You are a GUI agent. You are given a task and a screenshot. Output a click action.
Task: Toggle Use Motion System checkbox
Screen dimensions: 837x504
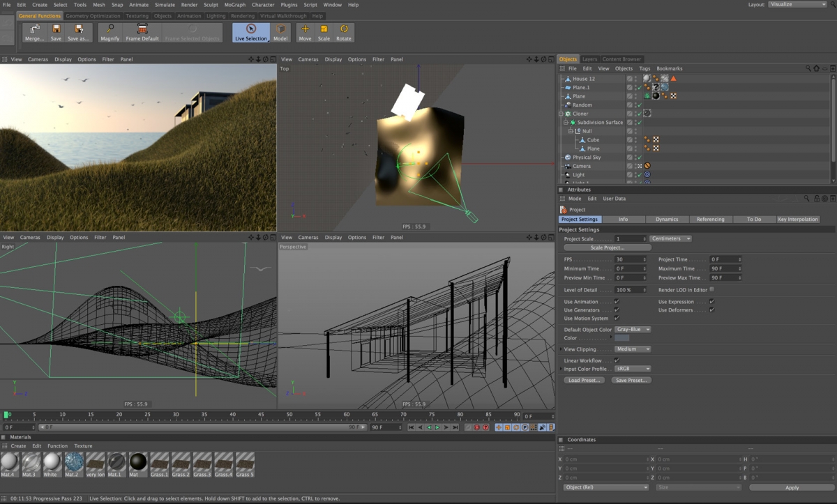pyautogui.click(x=617, y=319)
